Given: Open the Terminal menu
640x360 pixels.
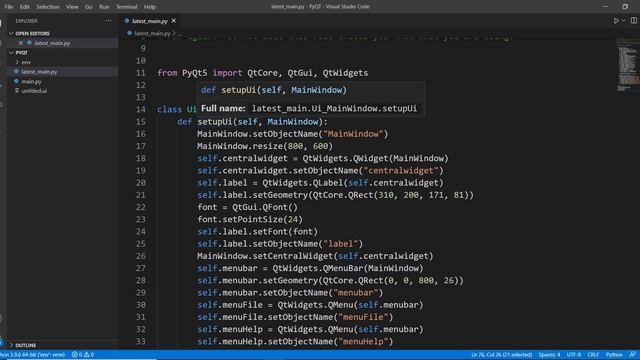Looking at the screenshot, I should (127, 7).
